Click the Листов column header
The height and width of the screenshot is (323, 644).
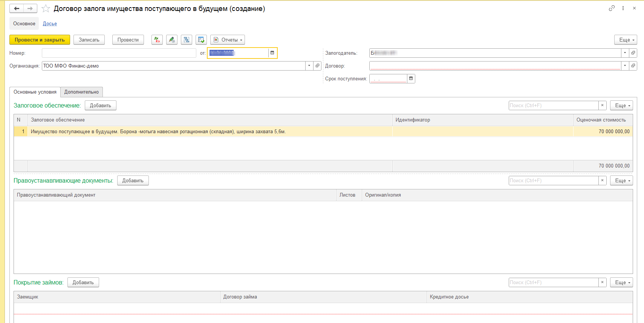(x=349, y=195)
